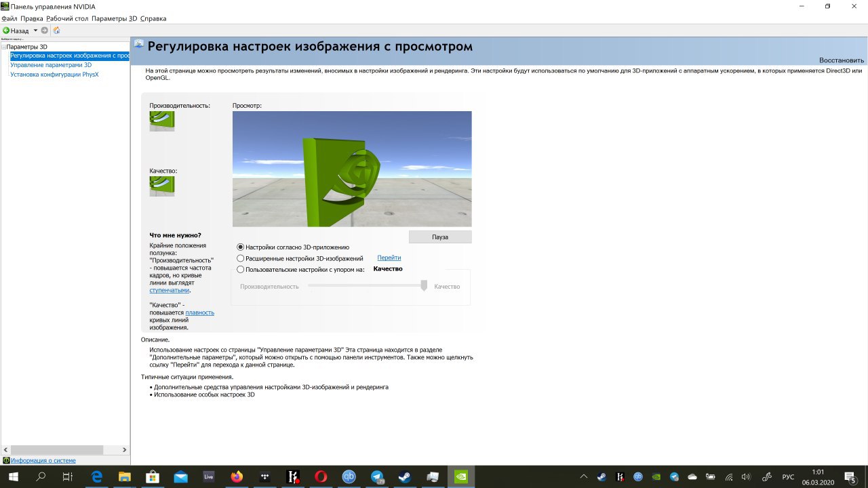Select Расширенные настройки 3D-изображений radio button
Image resolution: width=868 pixels, height=488 pixels.
tap(240, 258)
